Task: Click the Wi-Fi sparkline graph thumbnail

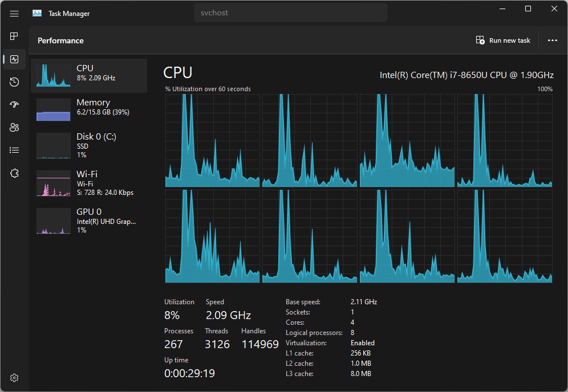Action: point(53,183)
